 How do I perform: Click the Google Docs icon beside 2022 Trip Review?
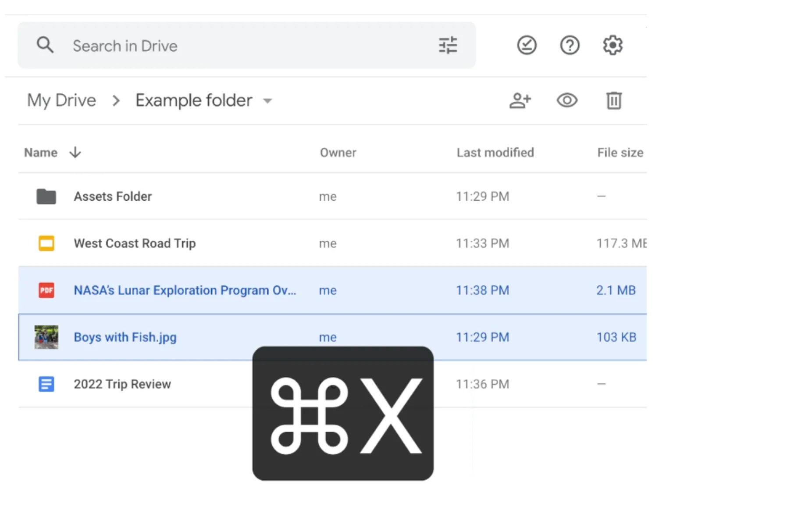coord(46,384)
